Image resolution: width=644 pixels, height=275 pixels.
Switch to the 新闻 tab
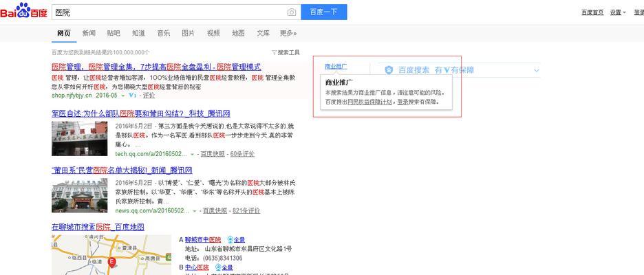pos(89,33)
